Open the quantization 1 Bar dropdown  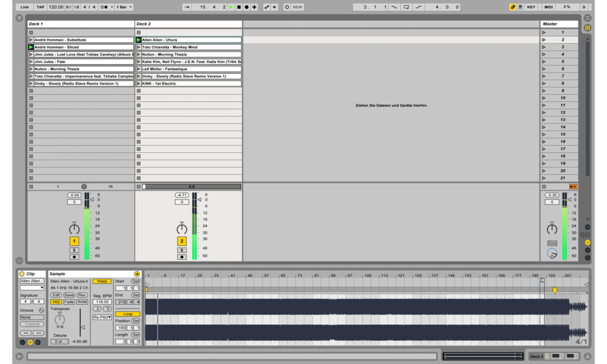point(124,7)
